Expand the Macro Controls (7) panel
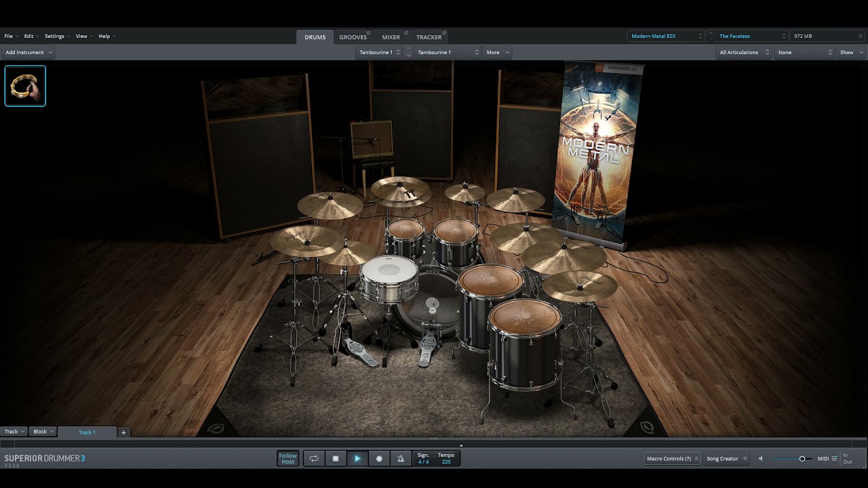 click(x=672, y=459)
